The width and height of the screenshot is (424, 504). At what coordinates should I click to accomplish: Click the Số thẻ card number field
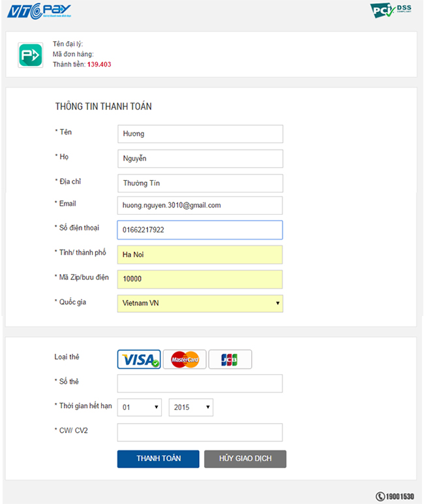pyautogui.click(x=200, y=383)
